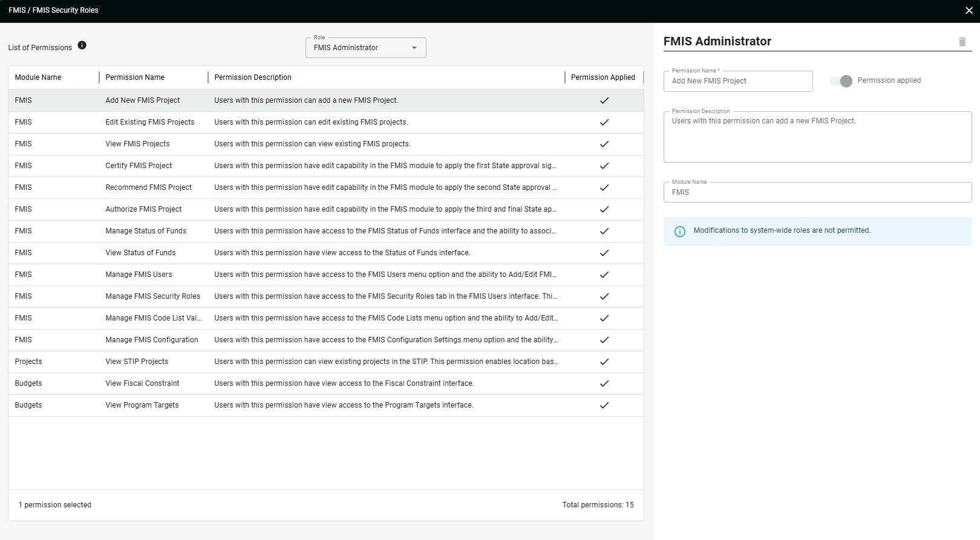Viewport: 980px width, 540px height.
Task: Click checkmark in Add New FMIS Project row
Action: coord(604,100)
